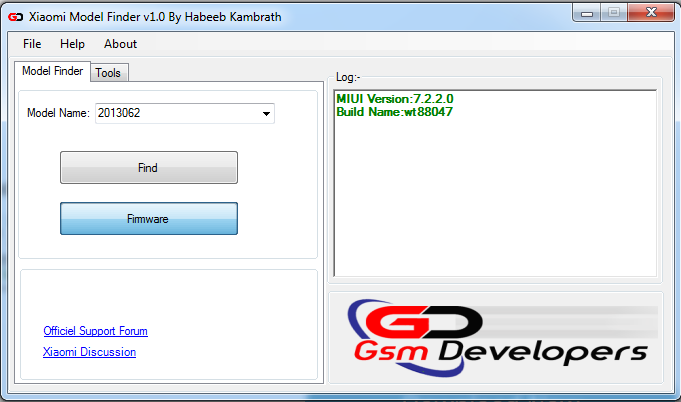This screenshot has height=402, width=681.
Task: Click the Model Name field showing 2013062
Action: 185,113
